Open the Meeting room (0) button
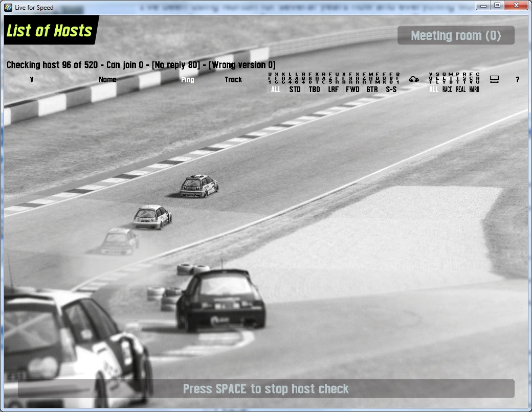This screenshot has width=532, height=412. coord(456,35)
